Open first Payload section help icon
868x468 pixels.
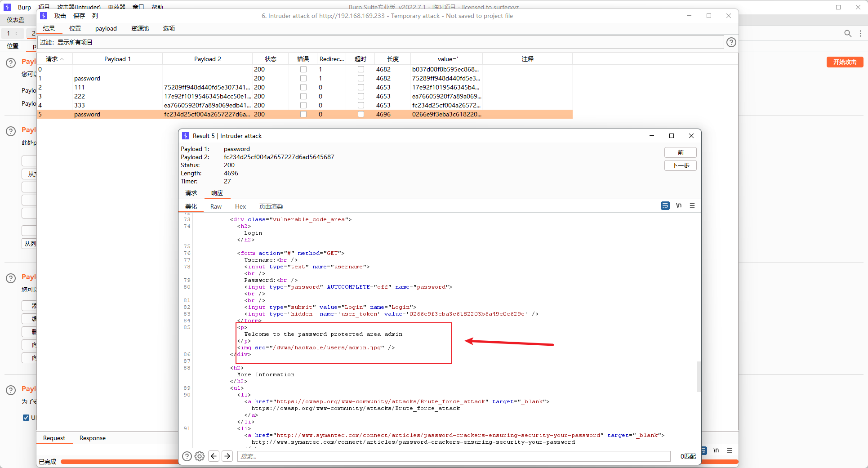click(x=11, y=63)
